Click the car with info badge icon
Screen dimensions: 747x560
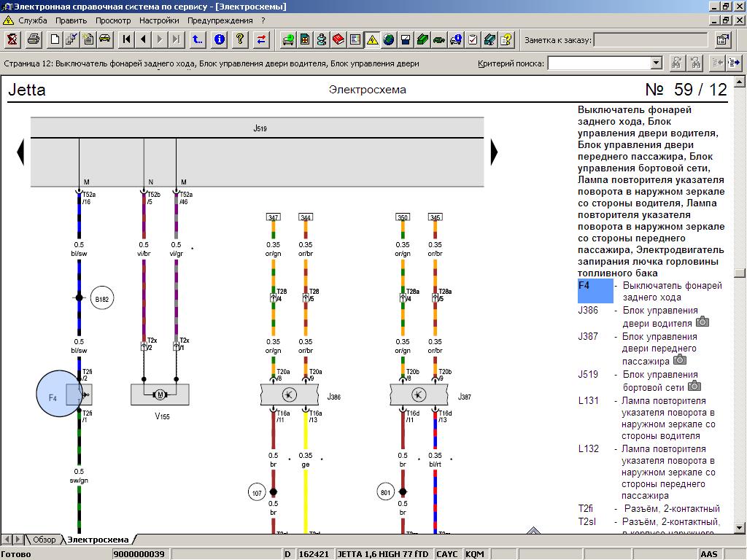(455, 39)
